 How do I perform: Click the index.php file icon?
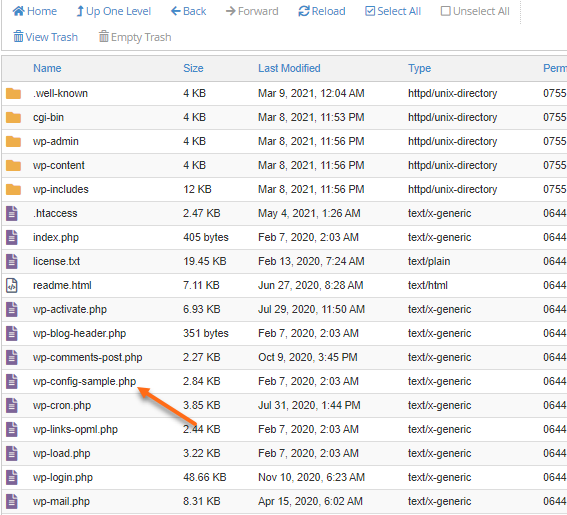(12, 237)
